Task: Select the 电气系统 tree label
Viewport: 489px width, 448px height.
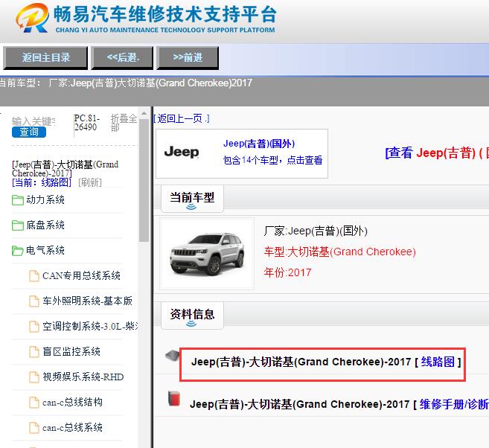Action: tap(45, 250)
